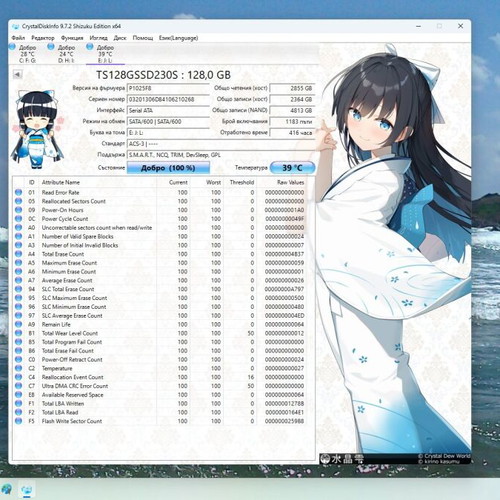Click the firmware version field P1025F8
The height and width of the screenshot is (500, 500).
[168, 88]
